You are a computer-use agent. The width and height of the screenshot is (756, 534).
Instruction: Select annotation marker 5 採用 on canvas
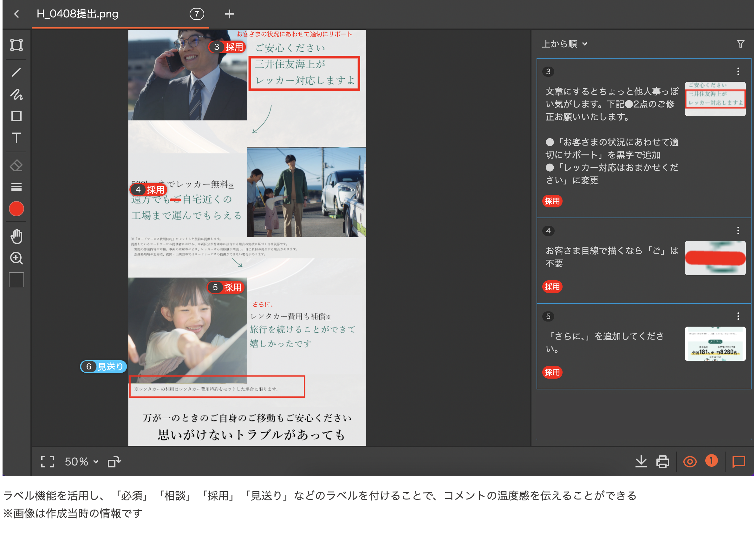coord(226,287)
